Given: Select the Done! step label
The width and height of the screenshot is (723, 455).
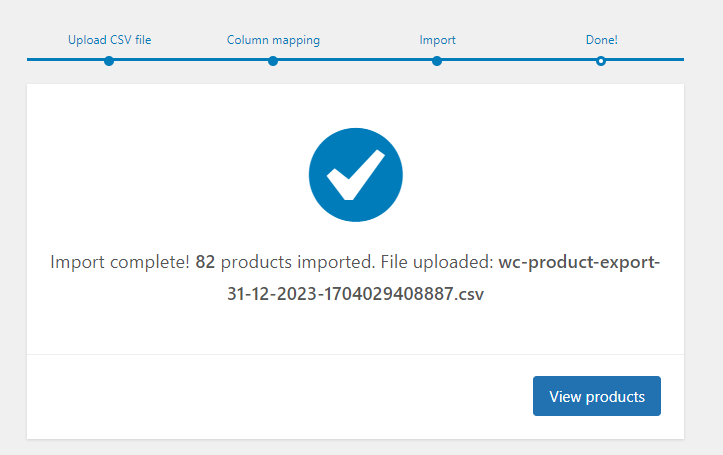Looking at the screenshot, I should coord(601,40).
